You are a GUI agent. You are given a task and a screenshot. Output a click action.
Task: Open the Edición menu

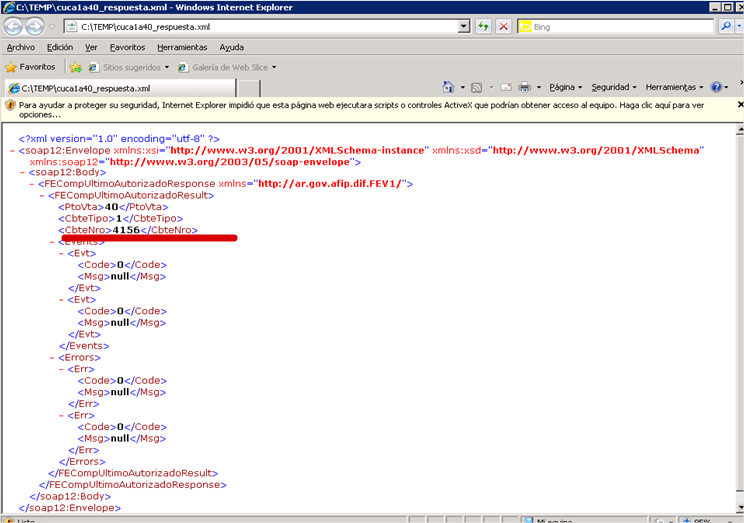coord(60,47)
